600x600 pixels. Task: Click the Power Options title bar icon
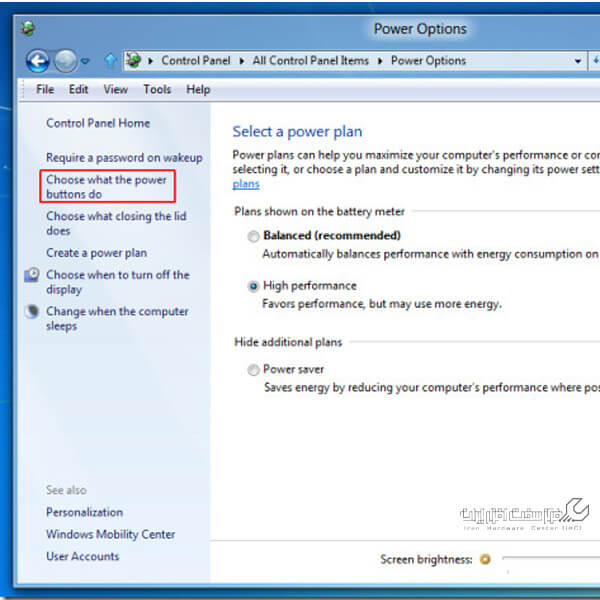(28, 29)
